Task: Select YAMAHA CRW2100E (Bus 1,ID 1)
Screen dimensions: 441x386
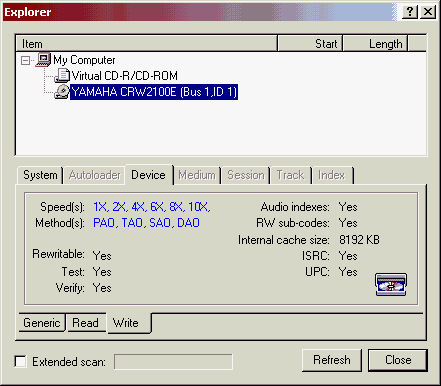Action: coord(154,92)
